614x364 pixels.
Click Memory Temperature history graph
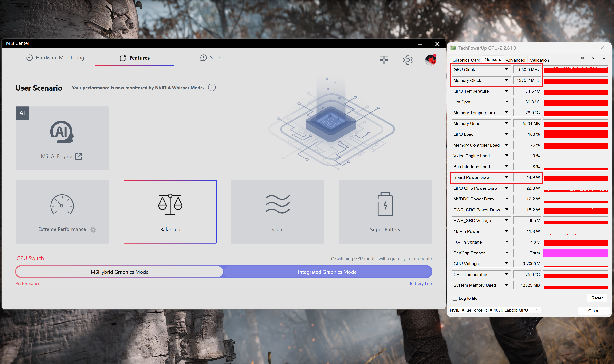(x=575, y=113)
